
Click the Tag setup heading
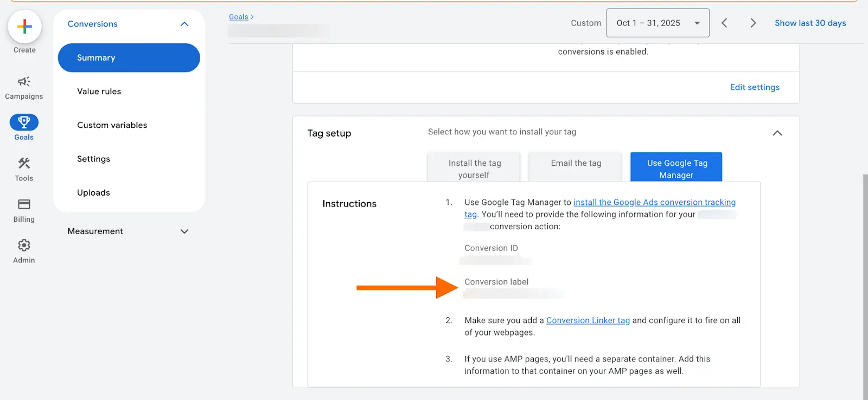click(x=329, y=133)
